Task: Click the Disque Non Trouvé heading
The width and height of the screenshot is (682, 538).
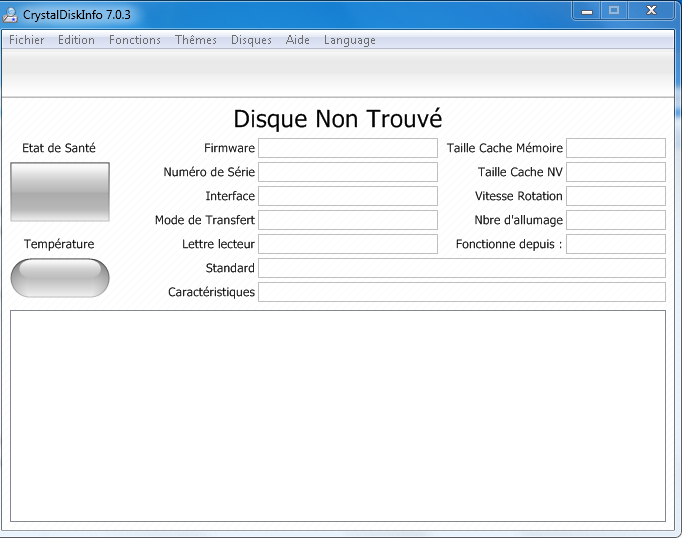Action: [338, 119]
